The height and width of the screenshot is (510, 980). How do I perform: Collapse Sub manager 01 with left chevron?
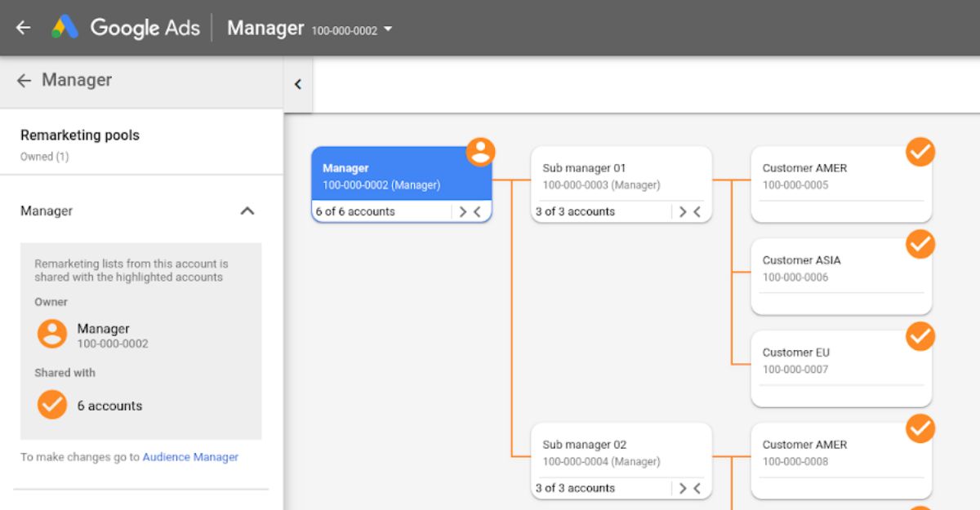pyautogui.click(x=697, y=211)
